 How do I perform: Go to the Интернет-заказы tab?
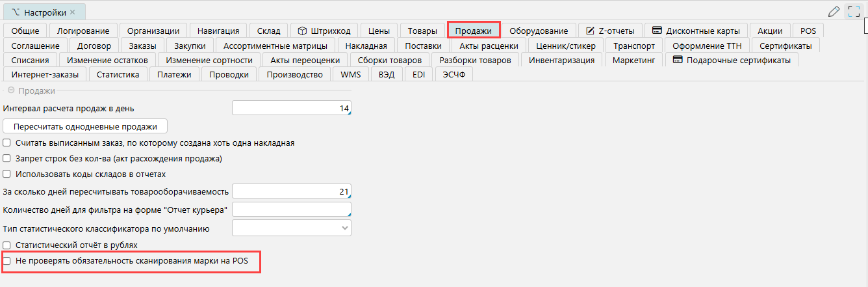(44, 75)
